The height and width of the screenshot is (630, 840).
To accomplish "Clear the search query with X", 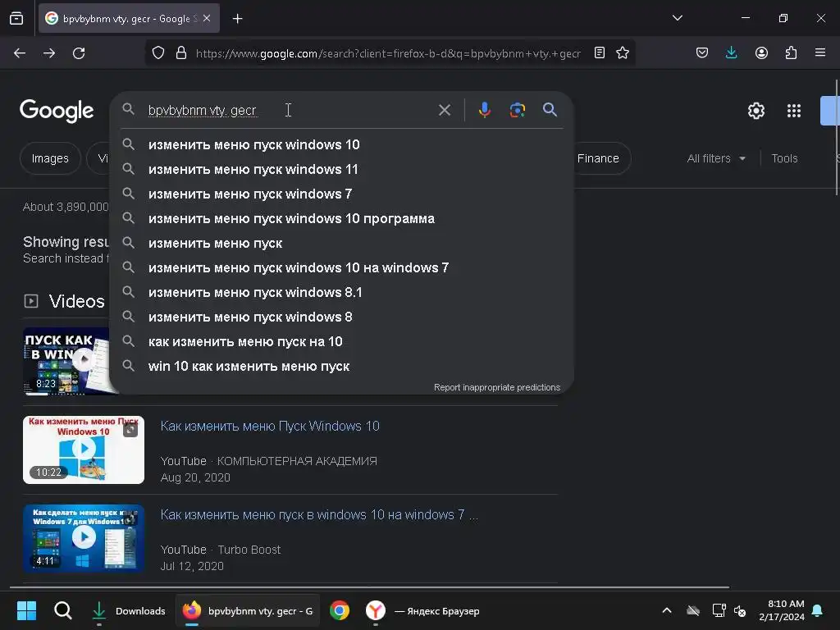I will tap(444, 111).
